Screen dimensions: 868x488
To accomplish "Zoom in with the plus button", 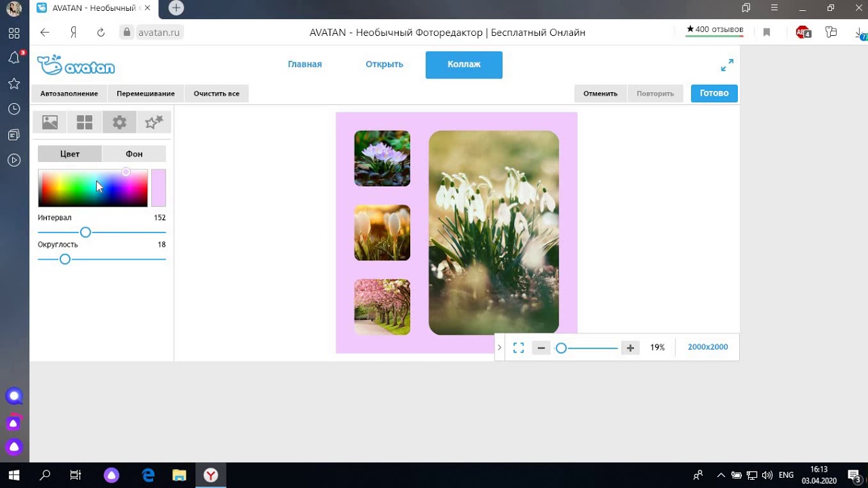I will (631, 348).
